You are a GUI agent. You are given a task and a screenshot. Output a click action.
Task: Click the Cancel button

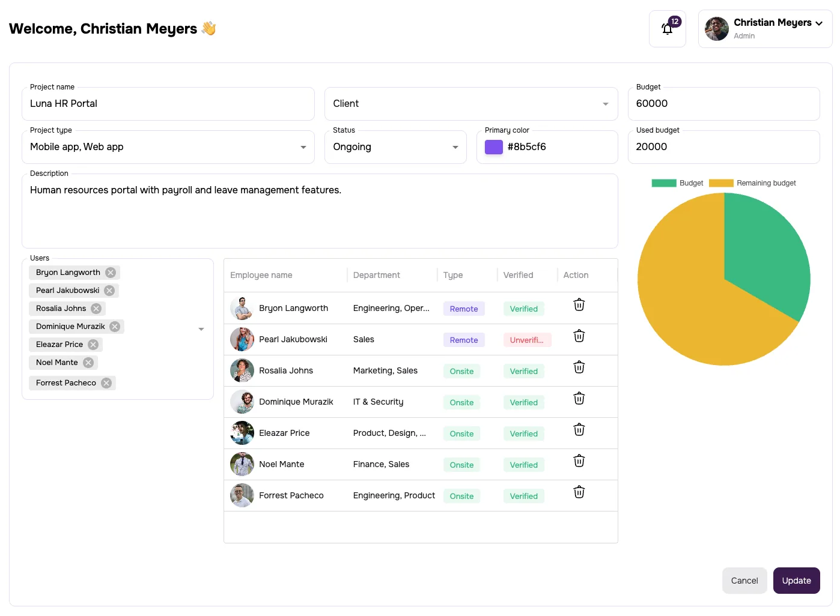[744, 581]
